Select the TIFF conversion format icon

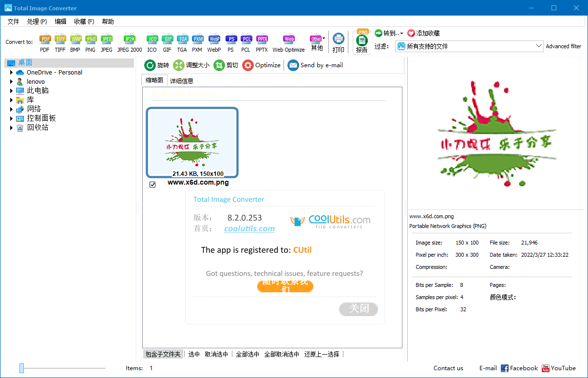click(x=60, y=39)
